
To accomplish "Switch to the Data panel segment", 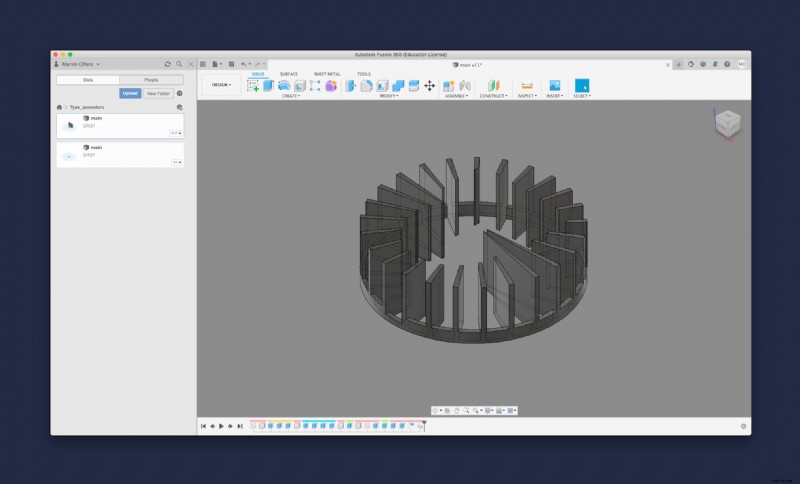I will point(88,79).
